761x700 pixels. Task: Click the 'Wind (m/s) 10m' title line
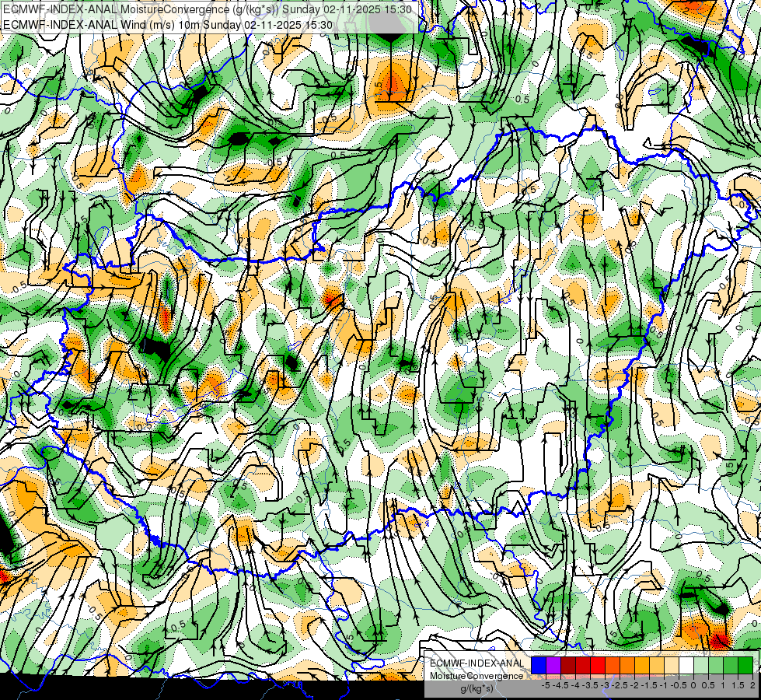tap(168, 25)
